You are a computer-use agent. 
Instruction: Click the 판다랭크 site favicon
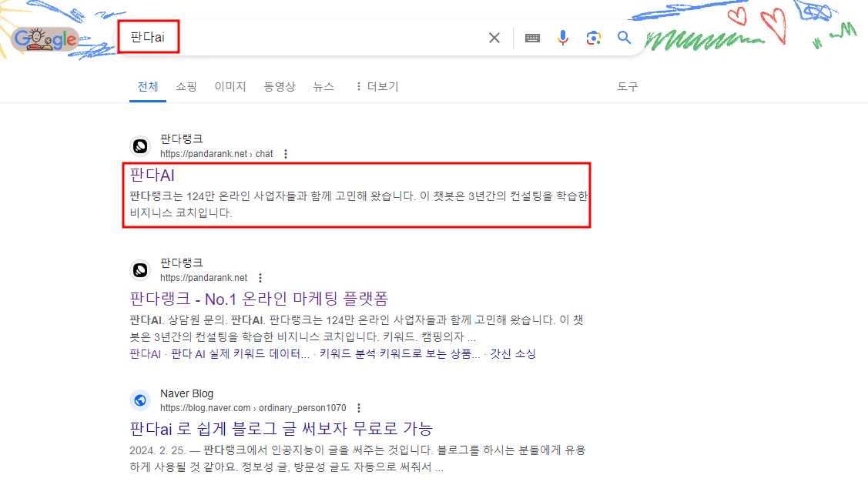coord(139,145)
